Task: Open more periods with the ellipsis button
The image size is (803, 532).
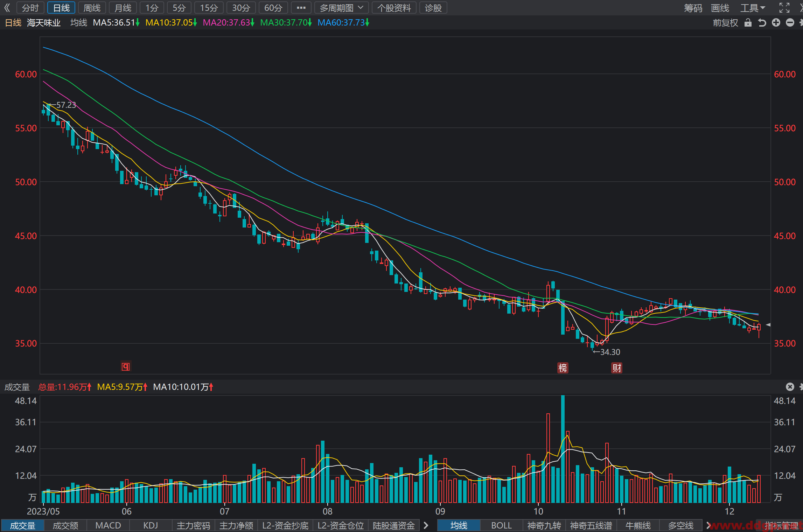Action: pyautogui.click(x=301, y=8)
